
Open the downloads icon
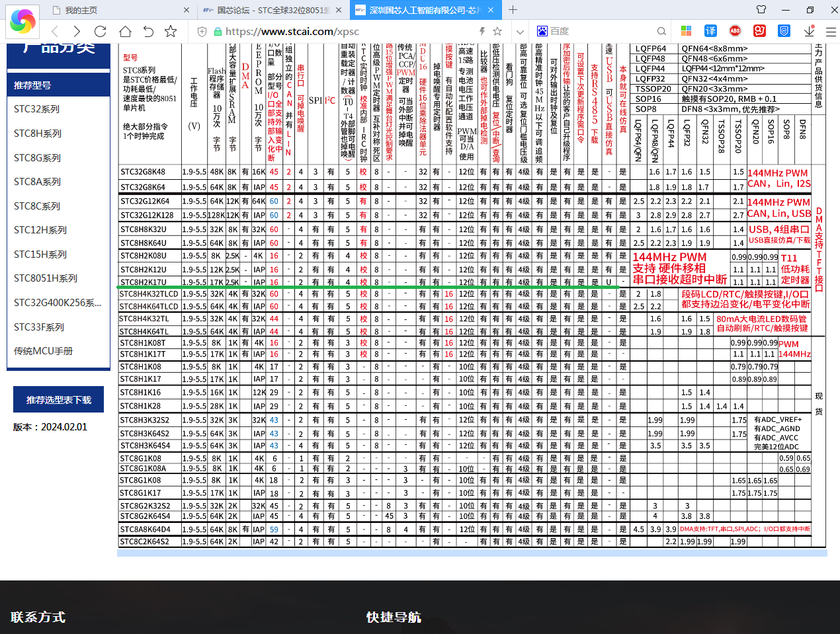click(x=809, y=31)
